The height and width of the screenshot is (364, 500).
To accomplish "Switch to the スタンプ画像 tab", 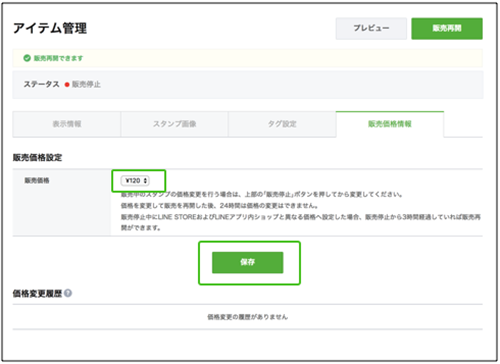I will pos(174,124).
